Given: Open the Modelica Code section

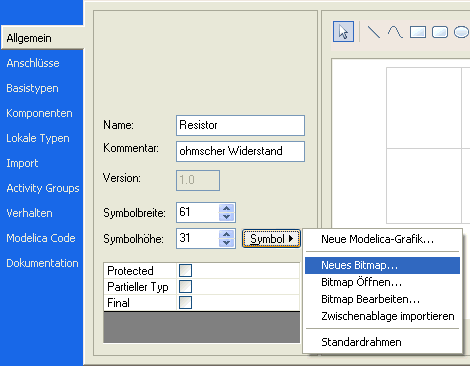Looking at the screenshot, I should pyautogui.click(x=41, y=238).
